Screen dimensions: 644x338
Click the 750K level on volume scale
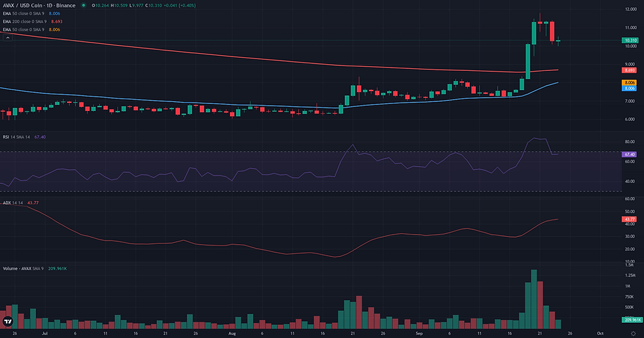point(630,297)
